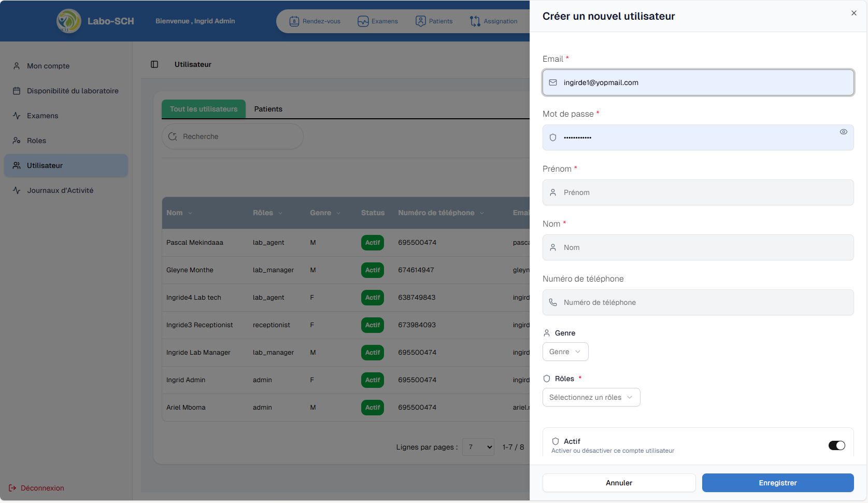Viewport: 868px width, 503px height.
Task: Click the Déconnexion logout icon
Action: [12, 488]
